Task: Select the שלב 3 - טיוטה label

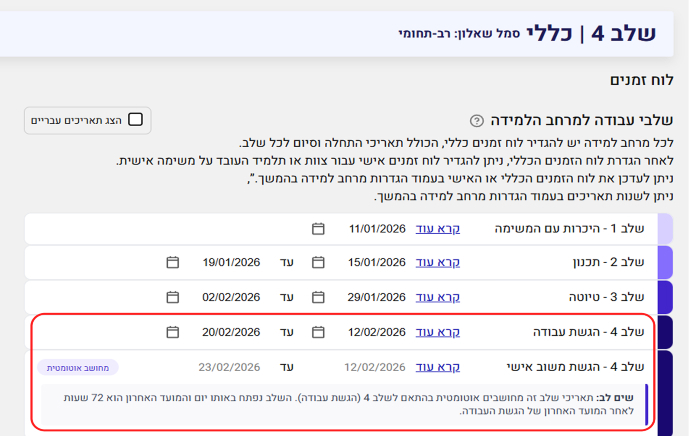Action: [x=606, y=297]
